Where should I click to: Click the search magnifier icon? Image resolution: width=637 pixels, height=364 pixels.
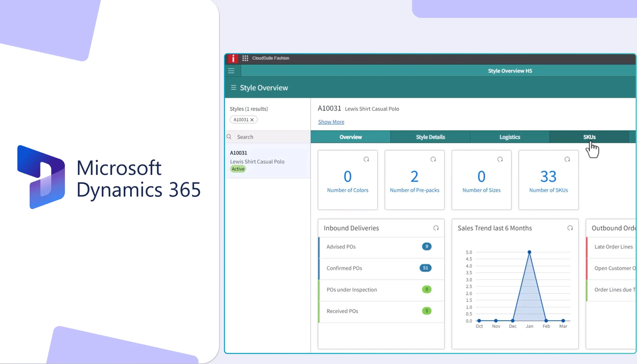click(x=229, y=137)
